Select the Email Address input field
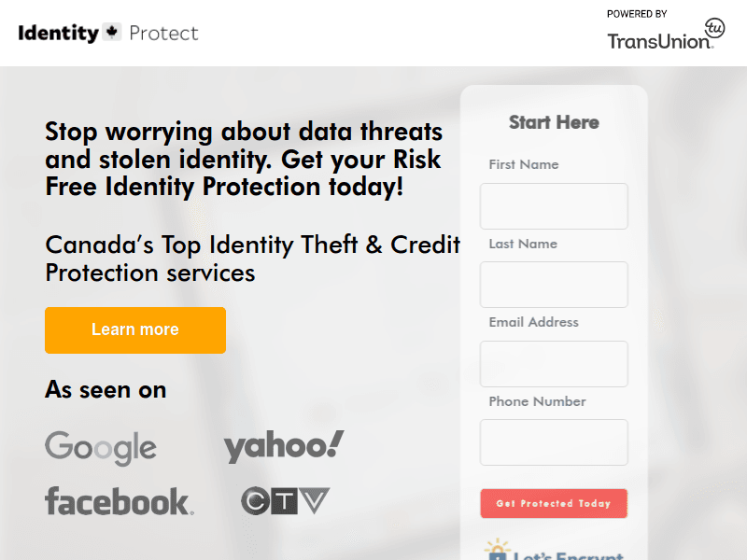Image resolution: width=747 pixels, height=560 pixels. point(553,364)
